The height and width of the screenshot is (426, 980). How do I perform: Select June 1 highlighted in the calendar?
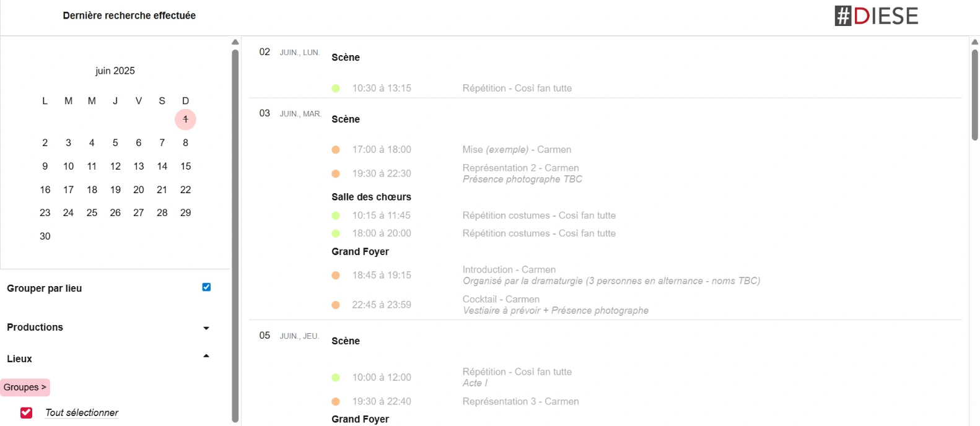pos(185,120)
